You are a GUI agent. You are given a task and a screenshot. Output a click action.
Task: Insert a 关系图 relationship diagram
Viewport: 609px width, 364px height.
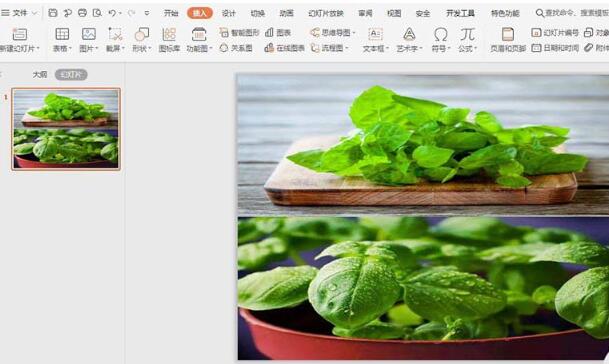click(236, 48)
